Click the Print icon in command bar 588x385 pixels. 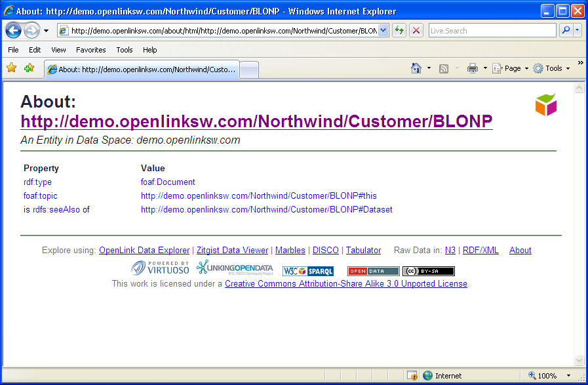point(472,68)
